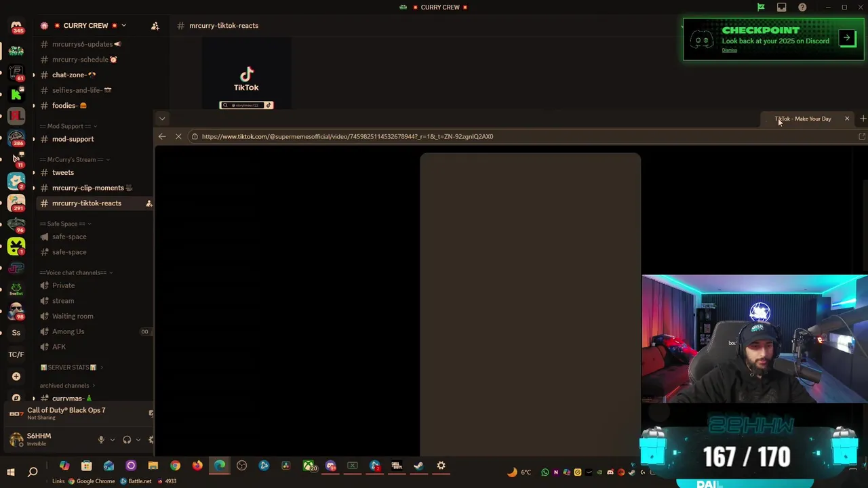The width and height of the screenshot is (868, 488).
Task: Open the green K server icon
Action: click(x=16, y=94)
